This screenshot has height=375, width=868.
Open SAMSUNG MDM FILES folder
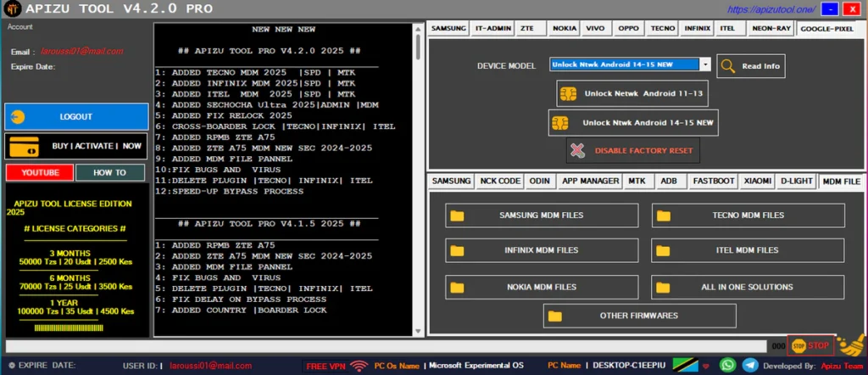point(542,215)
